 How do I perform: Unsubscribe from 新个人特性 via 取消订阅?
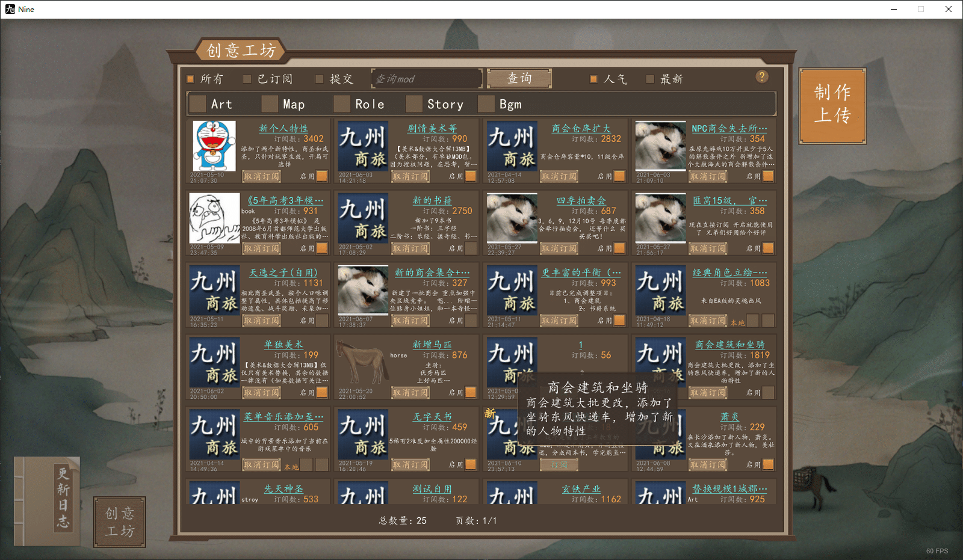tap(262, 176)
